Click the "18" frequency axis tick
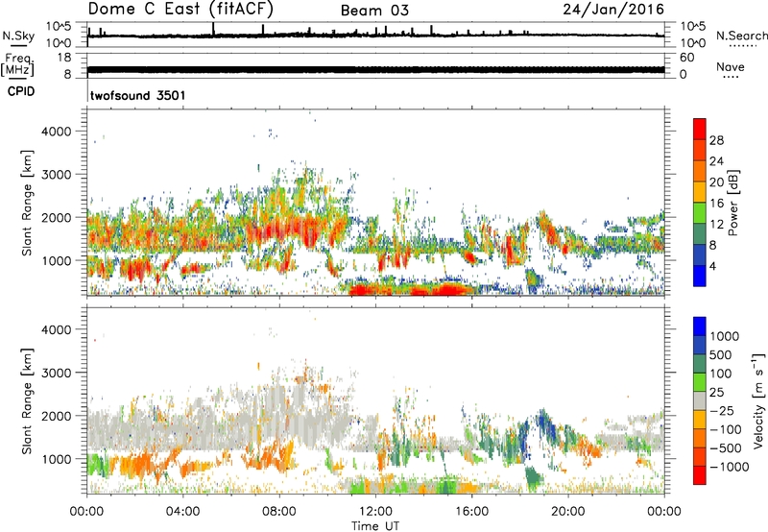 coord(64,58)
